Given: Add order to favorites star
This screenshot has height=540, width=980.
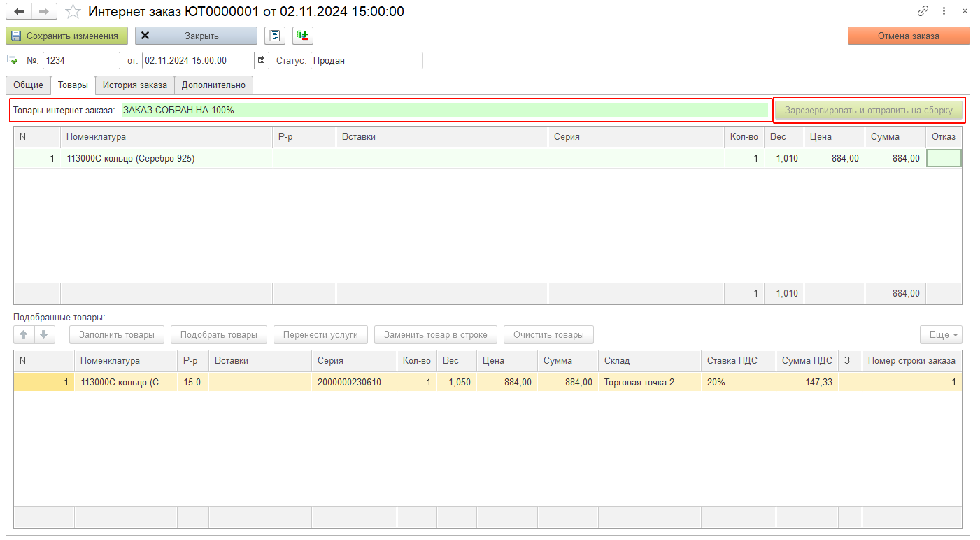Looking at the screenshot, I should (73, 12).
